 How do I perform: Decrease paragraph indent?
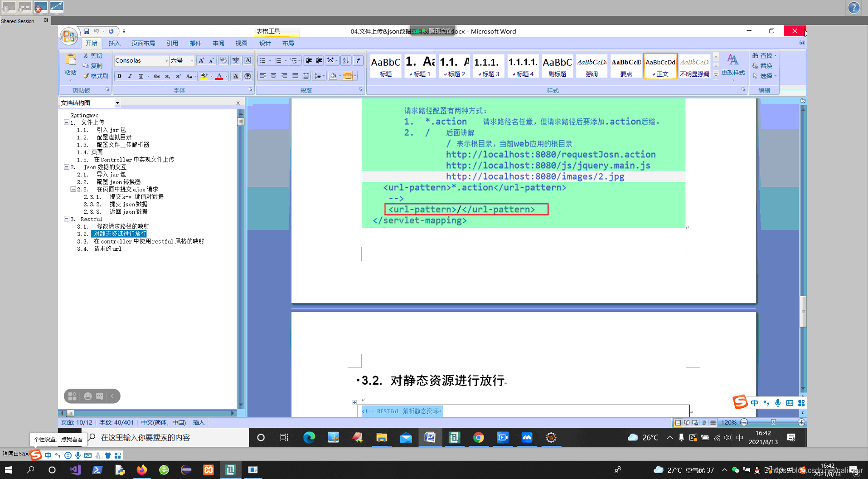(309, 60)
